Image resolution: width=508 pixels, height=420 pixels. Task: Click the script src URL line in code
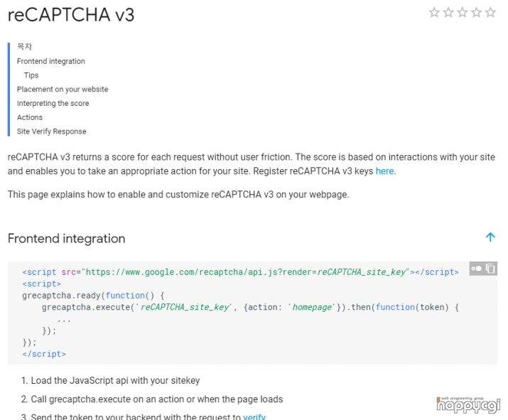(x=240, y=272)
